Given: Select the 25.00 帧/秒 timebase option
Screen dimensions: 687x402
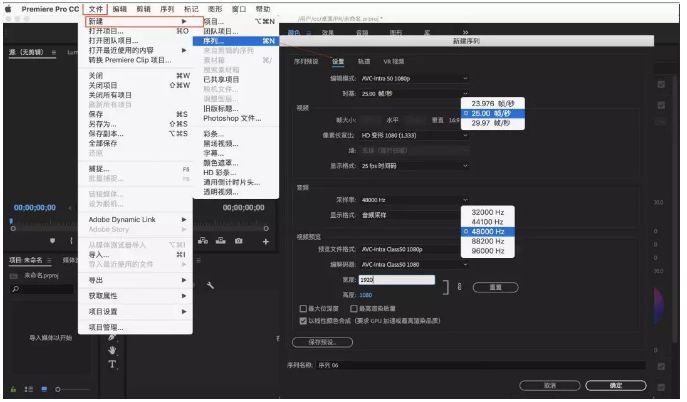Looking at the screenshot, I should (x=492, y=113).
